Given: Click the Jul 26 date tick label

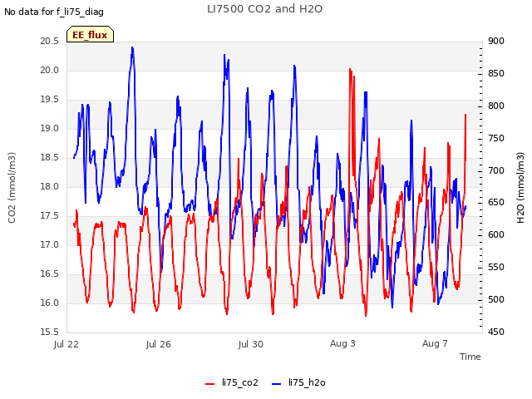Looking at the screenshot, I should [x=159, y=344].
